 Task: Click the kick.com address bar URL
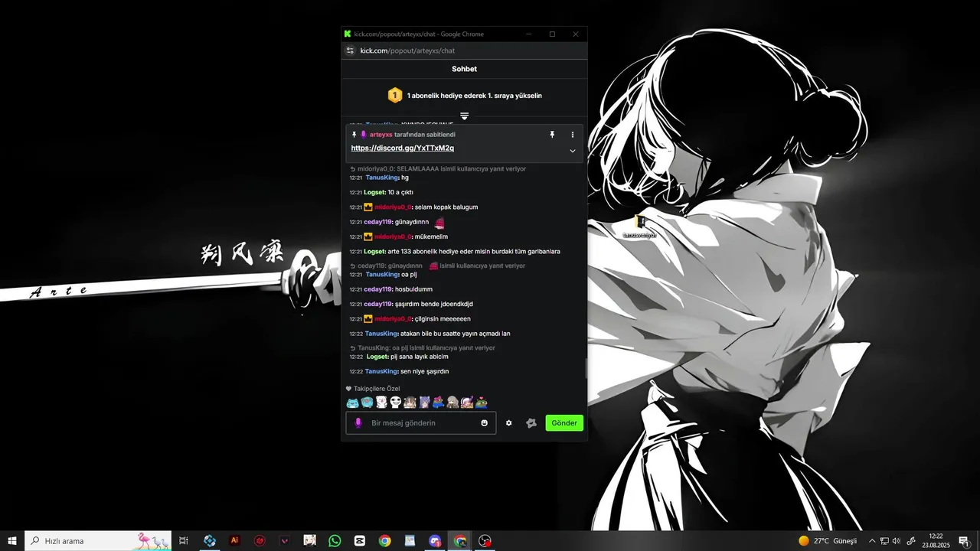(407, 51)
